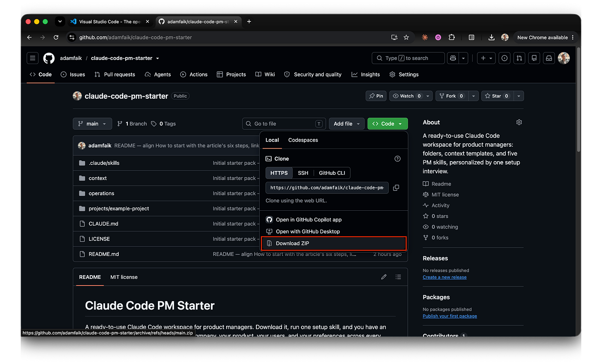Screen dimensions: 602x364
Task: Select GitHub CLI clone method
Action: tap(332, 173)
